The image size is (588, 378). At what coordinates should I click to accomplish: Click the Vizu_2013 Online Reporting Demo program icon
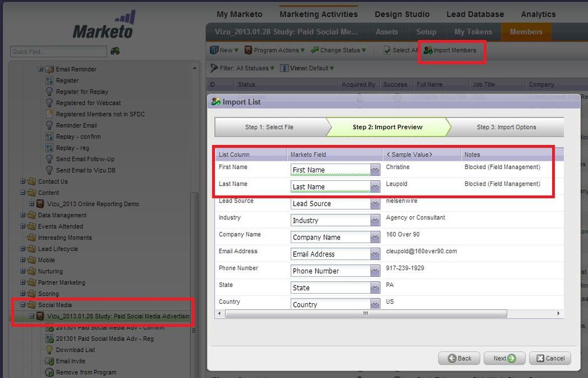[x=41, y=204]
